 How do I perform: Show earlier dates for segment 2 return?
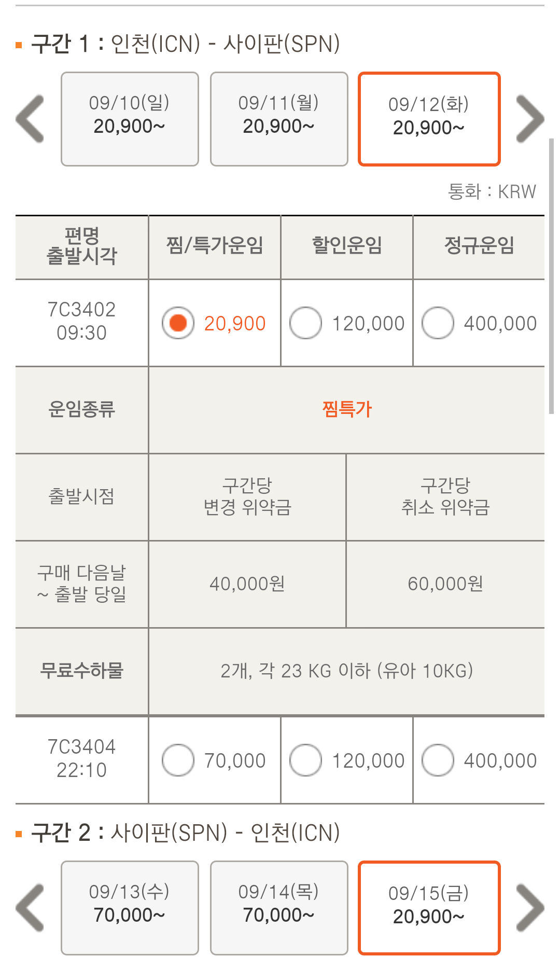coord(30,908)
